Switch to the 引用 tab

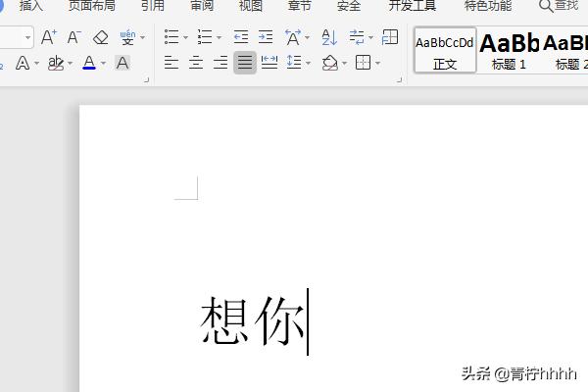click(153, 5)
